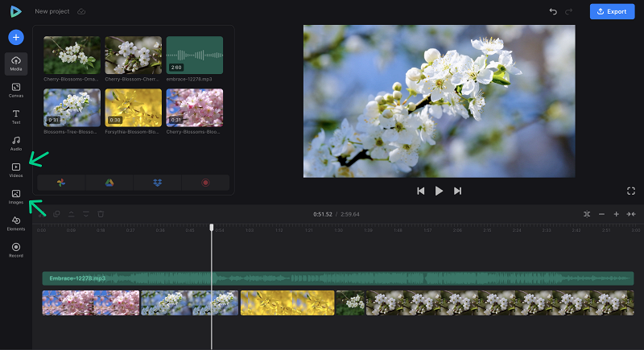Click the app logo at top left
Image resolution: width=644 pixels, height=350 pixels.
tap(15, 11)
